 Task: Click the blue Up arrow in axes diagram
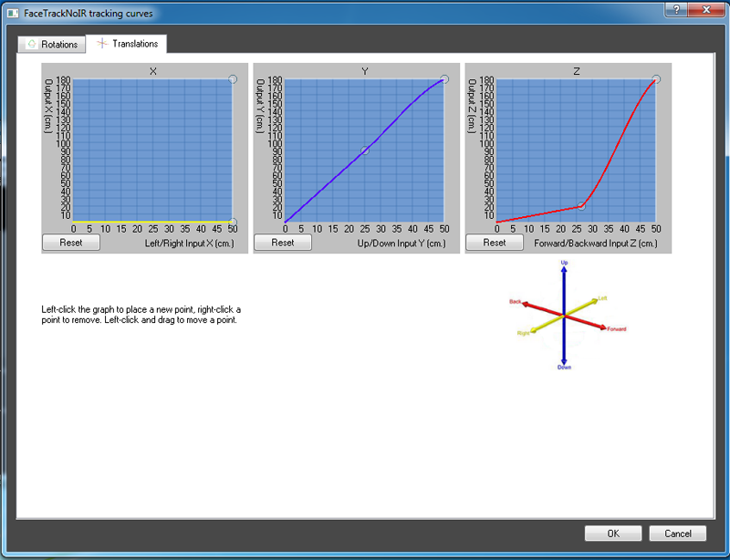click(x=564, y=288)
